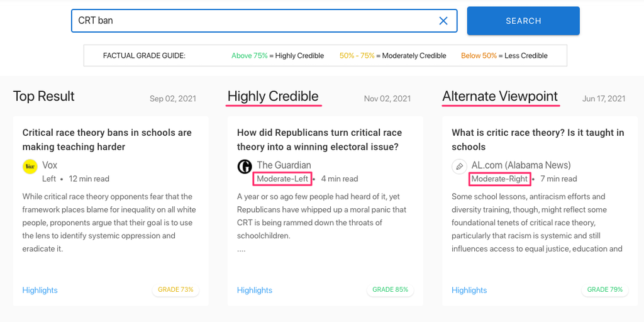Image resolution: width=644 pixels, height=322 pixels.
Task: Click the Vox publisher logo
Action: click(30, 166)
